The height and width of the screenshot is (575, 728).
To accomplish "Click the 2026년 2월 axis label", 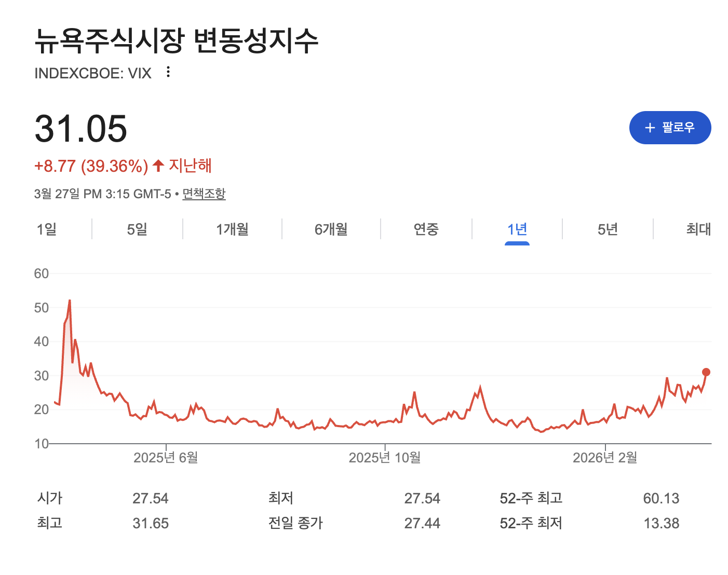I will (x=605, y=457).
